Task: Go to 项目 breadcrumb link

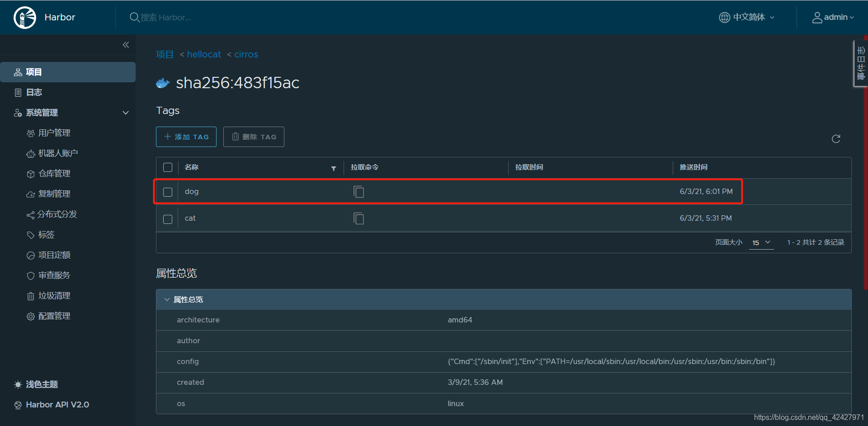Action: (x=165, y=55)
